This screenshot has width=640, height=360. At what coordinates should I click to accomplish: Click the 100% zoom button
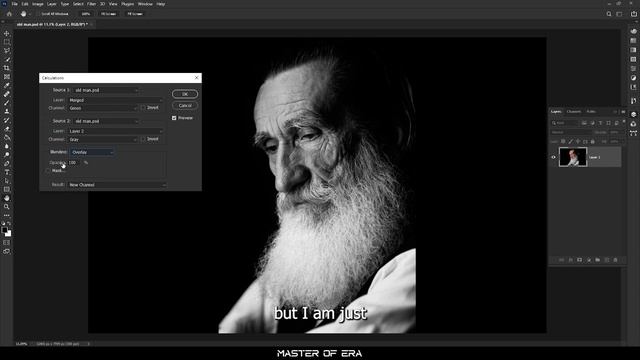pyautogui.click(x=85, y=14)
